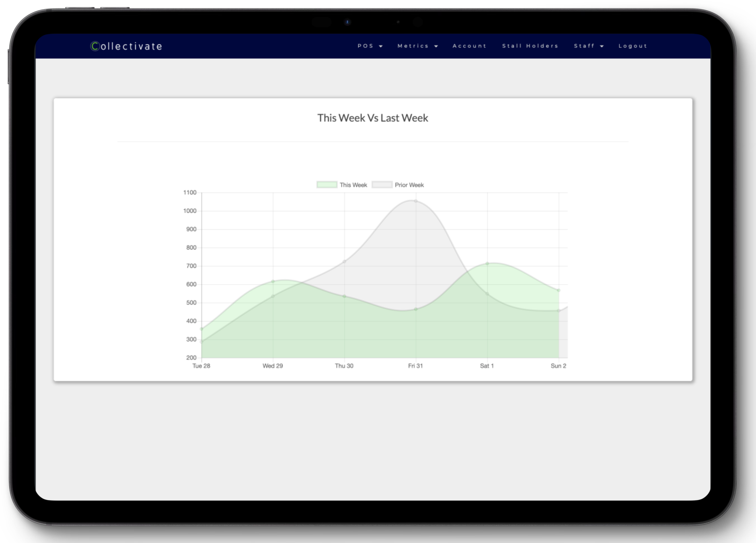This screenshot has width=756, height=543.
Task: Click the Wed 29 axis label
Action: pos(273,366)
